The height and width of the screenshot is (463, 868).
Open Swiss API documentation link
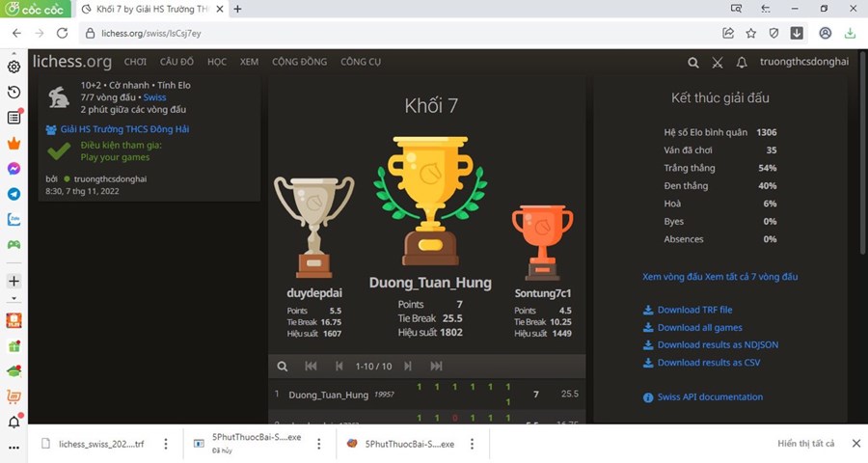pos(709,396)
